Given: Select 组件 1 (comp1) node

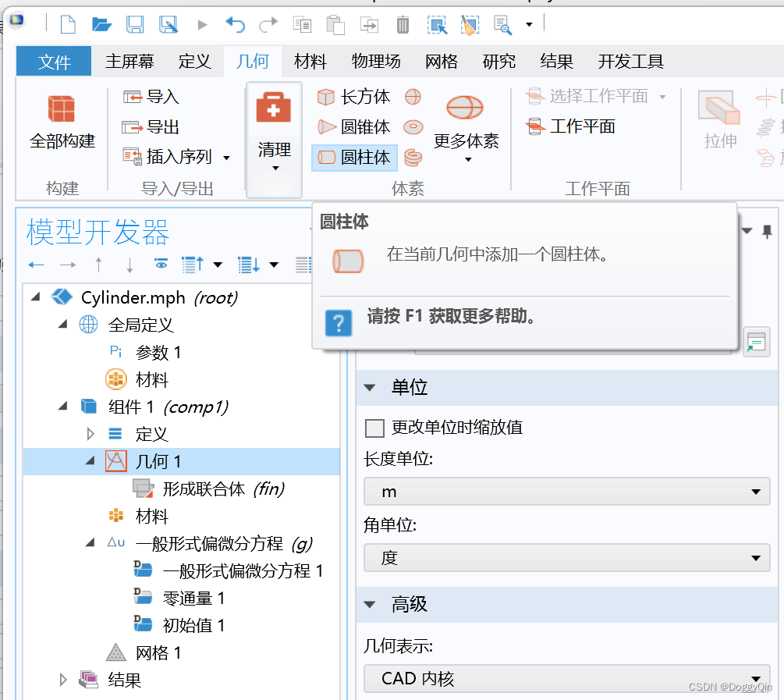Looking at the screenshot, I should pos(168,407).
